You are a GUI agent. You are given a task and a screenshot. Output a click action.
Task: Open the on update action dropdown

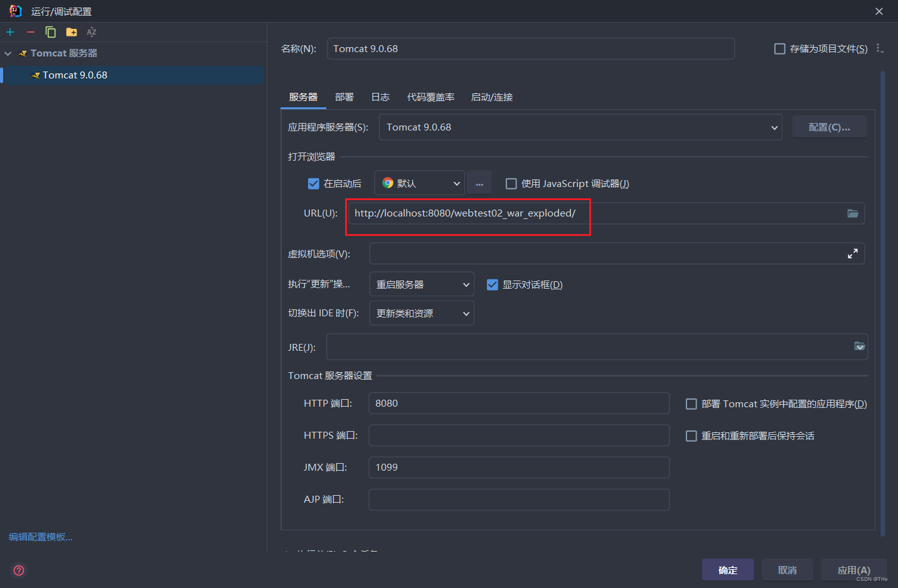[422, 284]
